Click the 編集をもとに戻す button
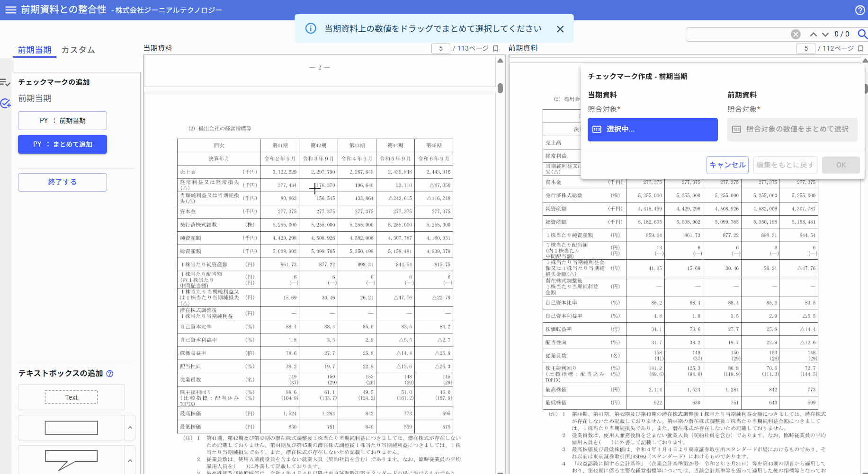The image size is (868, 474). click(x=785, y=165)
